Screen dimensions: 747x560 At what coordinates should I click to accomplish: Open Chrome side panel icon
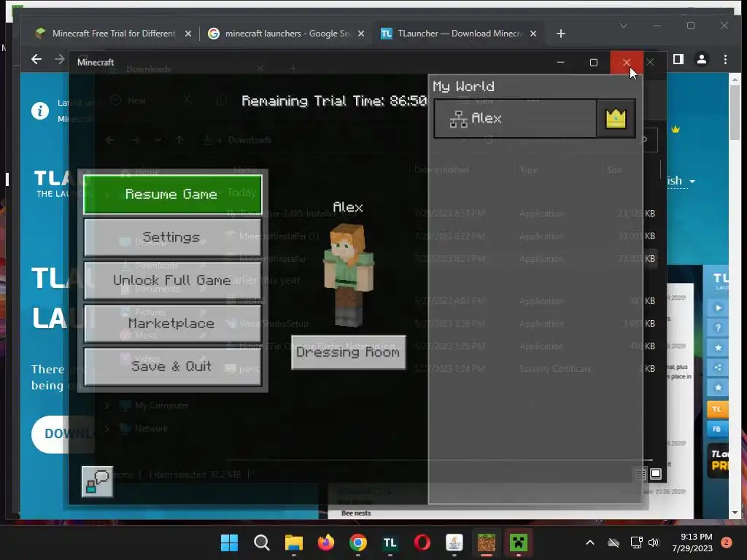(x=678, y=59)
